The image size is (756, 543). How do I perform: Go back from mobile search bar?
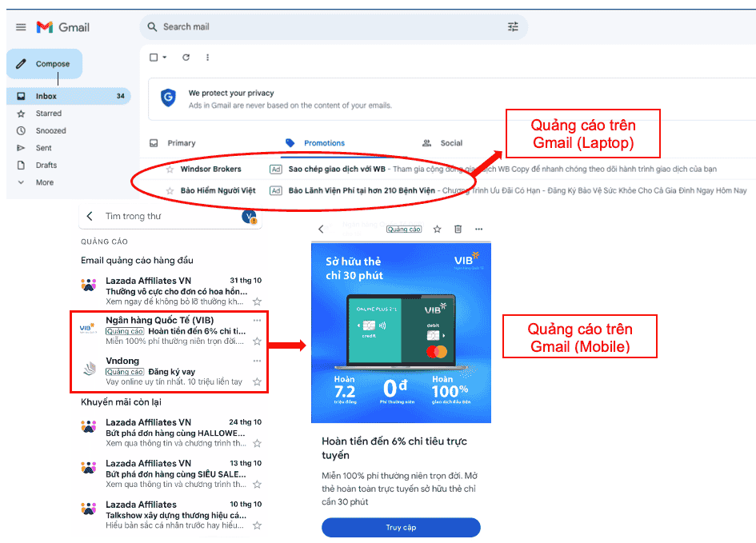click(x=90, y=217)
